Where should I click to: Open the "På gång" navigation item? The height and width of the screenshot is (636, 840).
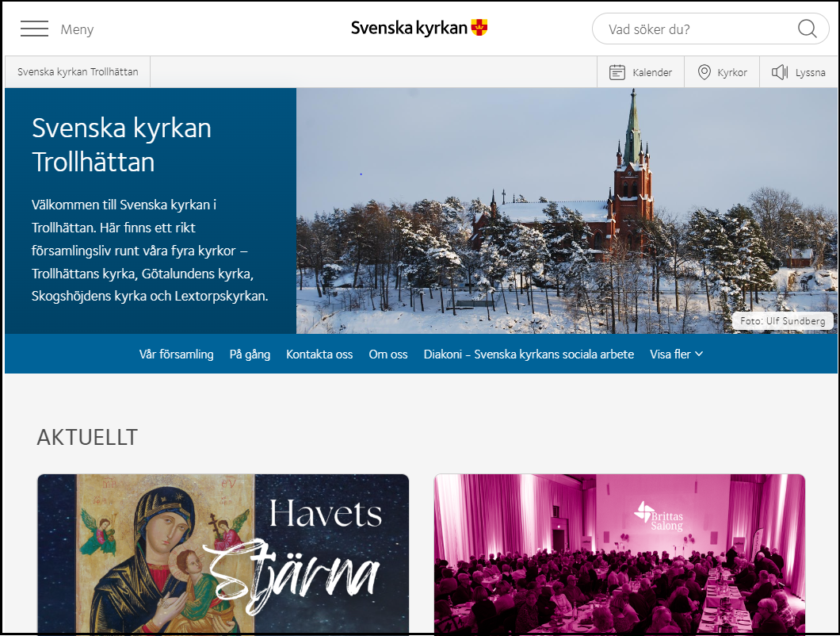250,354
